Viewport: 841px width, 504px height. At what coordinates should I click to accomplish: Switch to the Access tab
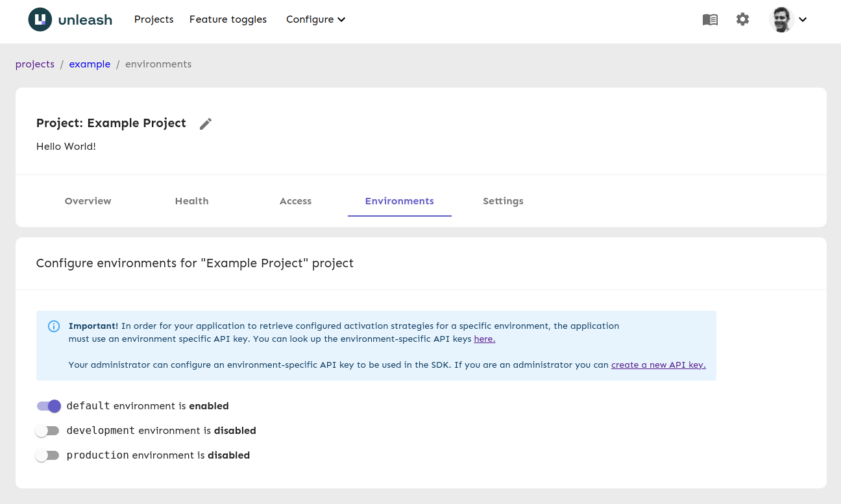[295, 201]
